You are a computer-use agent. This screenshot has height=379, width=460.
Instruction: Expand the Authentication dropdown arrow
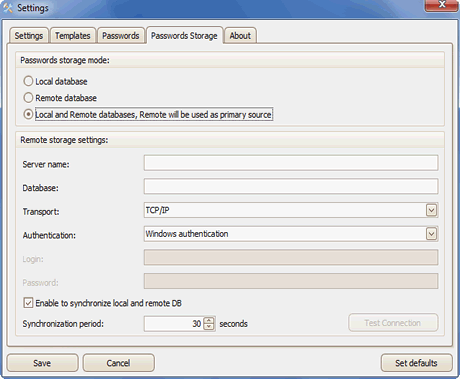(431, 234)
